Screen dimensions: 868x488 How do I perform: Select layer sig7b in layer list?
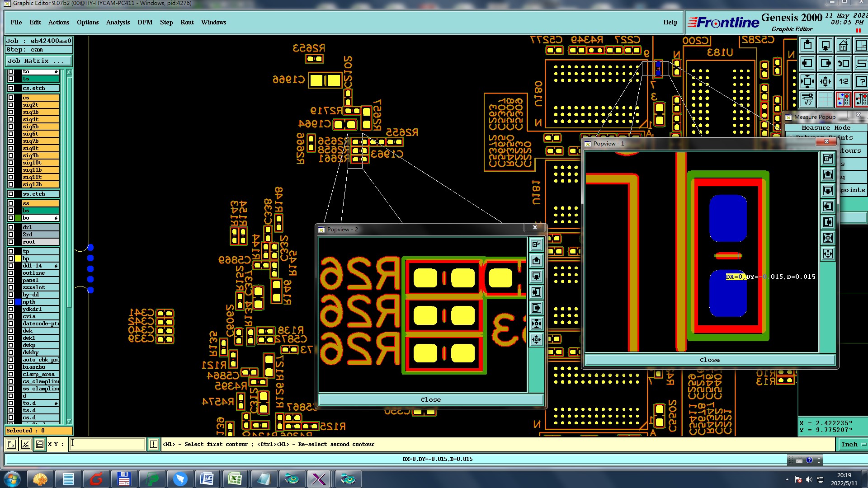pos(41,141)
